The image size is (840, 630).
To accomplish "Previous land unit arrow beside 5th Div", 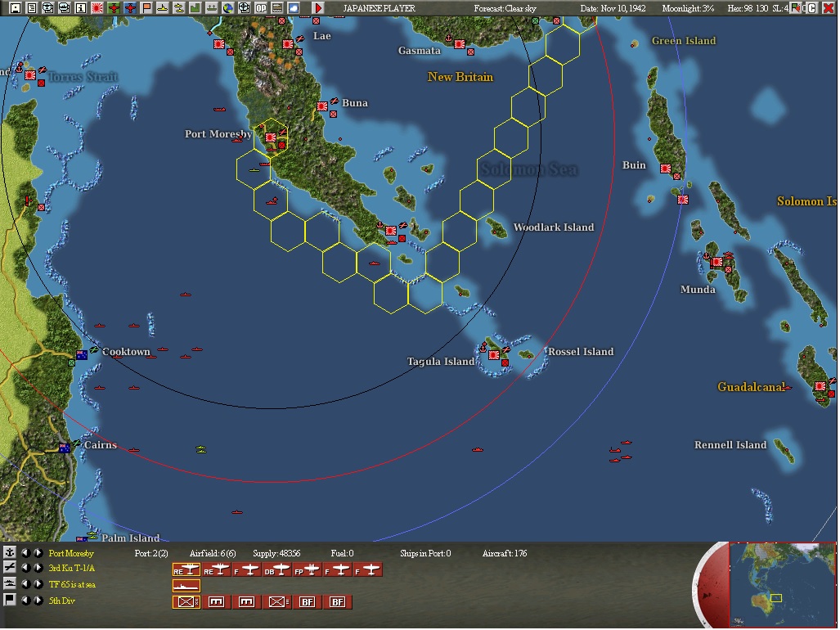I will pyautogui.click(x=25, y=601).
